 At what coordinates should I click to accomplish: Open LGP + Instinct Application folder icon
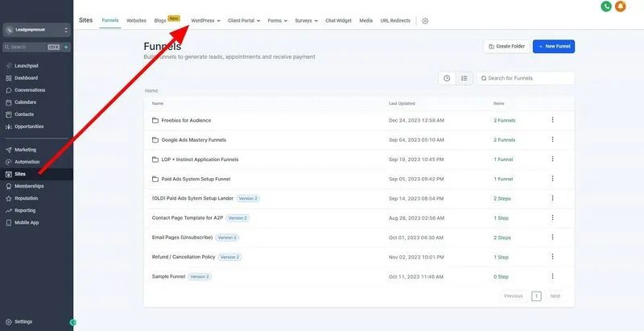pyautogui.click(x=155, y=159)
